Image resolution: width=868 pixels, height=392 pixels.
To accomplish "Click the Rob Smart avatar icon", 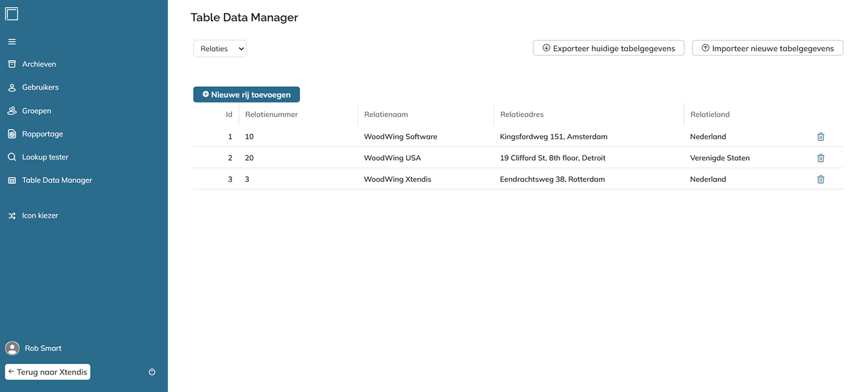I will [12, 348].
